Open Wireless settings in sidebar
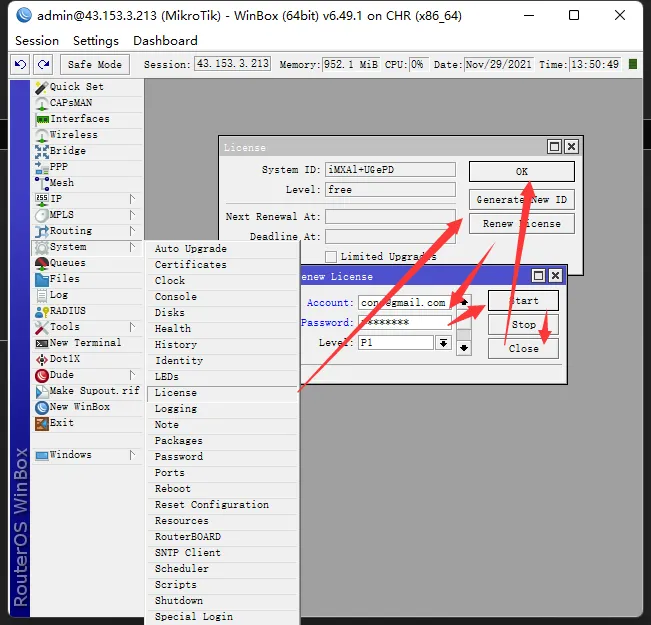Viewport: 651px width, 625px height. [73, 135]
